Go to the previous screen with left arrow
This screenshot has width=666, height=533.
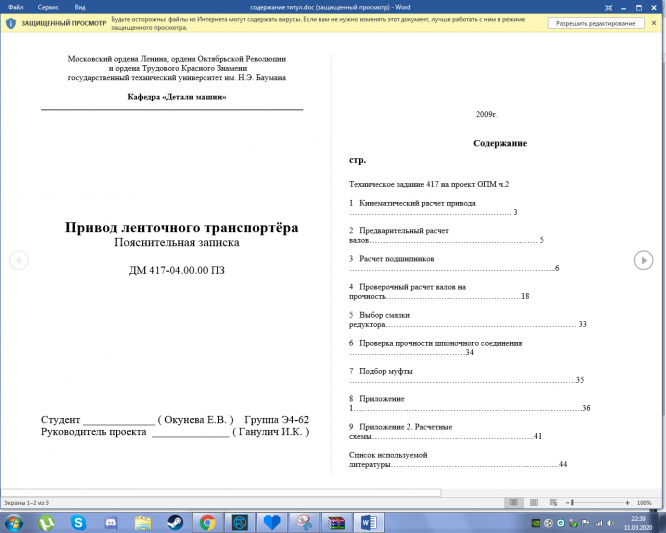pos(19,260)
